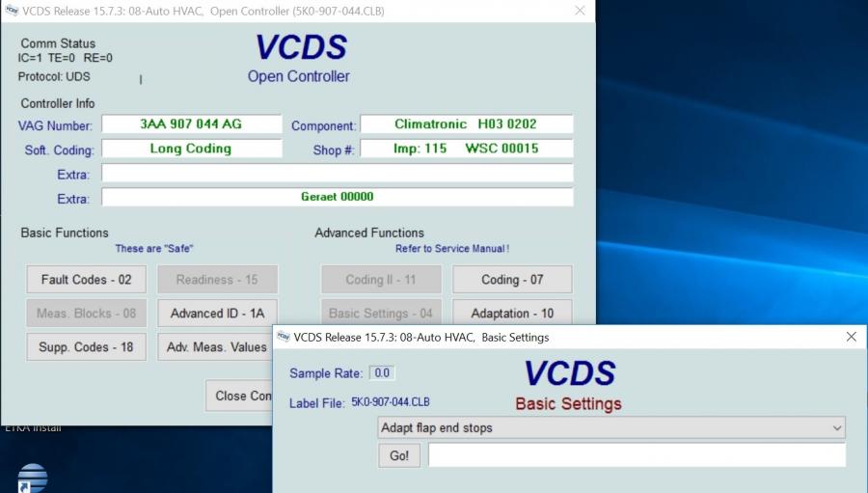Click the Meas. Blocks - 08 button

[87, 313]
